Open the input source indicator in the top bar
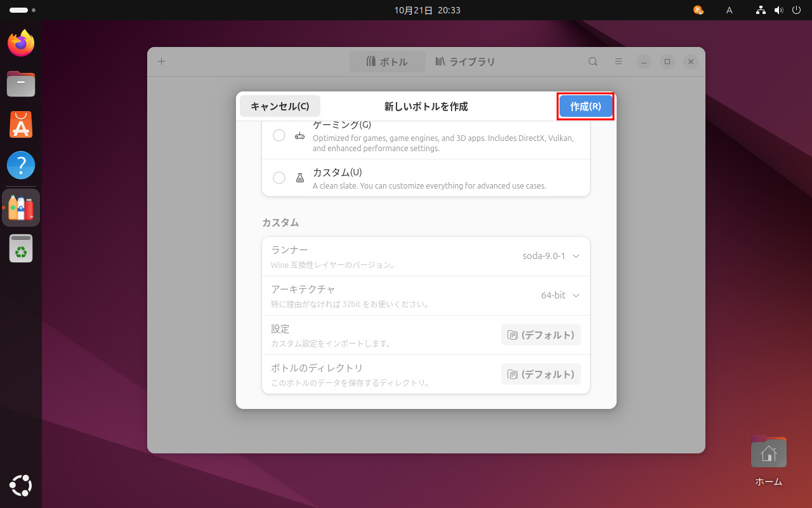 [x=729, y=10]
